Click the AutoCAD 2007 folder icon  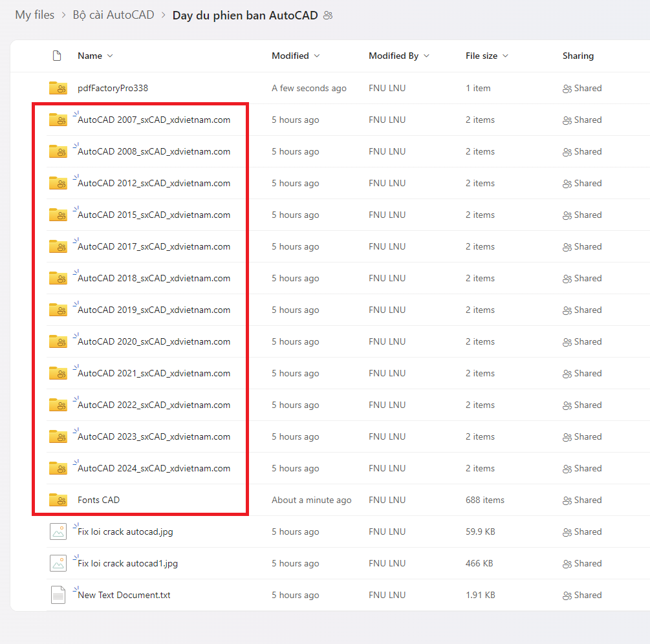(58, 120)
